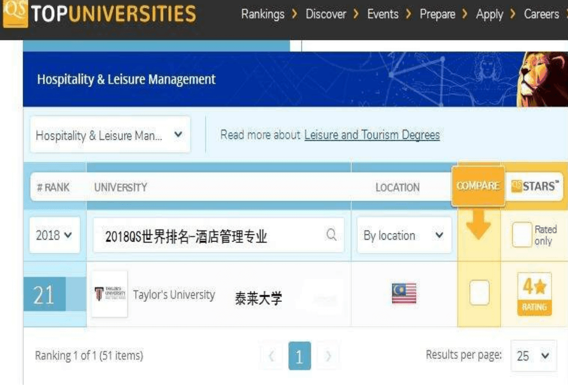Go to next results page arrow

pos(328,356)
